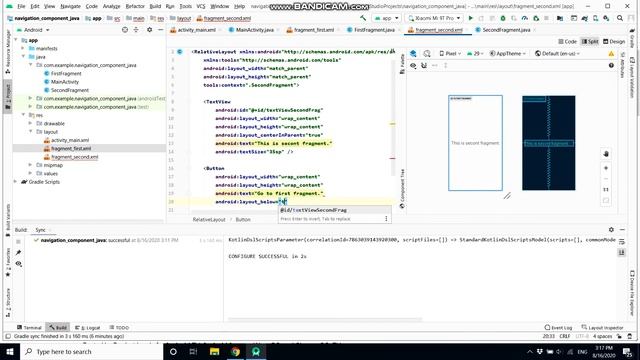This screenshot has width=640, height=360.
Task: Click the scroll-from-source target icon in Project panel
Action: pos(125,30)
